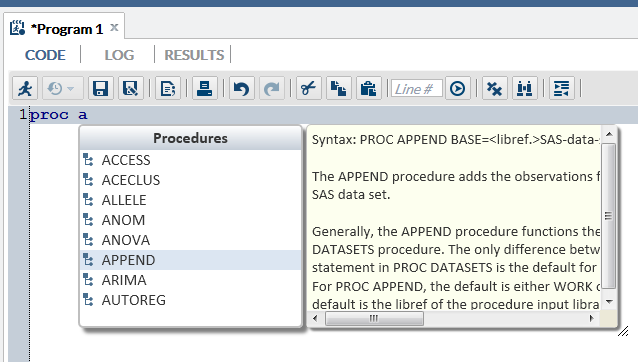The image size is (638, 362).
Task: Choose ACECLUS from the Procedures list
Action: [190, 180]
